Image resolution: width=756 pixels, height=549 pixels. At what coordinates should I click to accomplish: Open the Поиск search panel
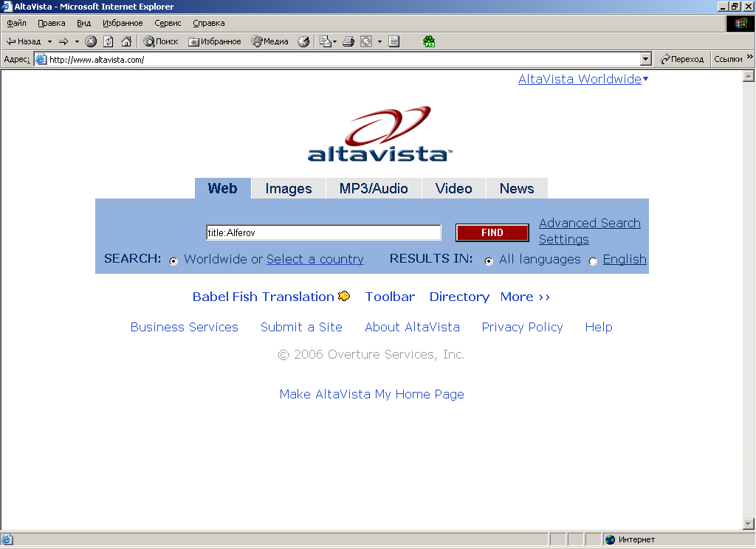(x=161, y=41)
